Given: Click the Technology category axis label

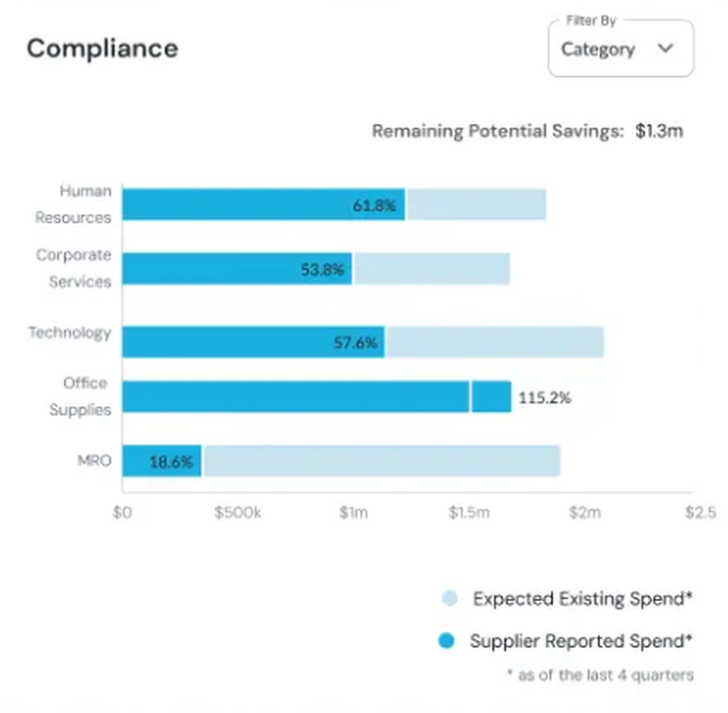Looking at the screenshot, I should [69, 333].
